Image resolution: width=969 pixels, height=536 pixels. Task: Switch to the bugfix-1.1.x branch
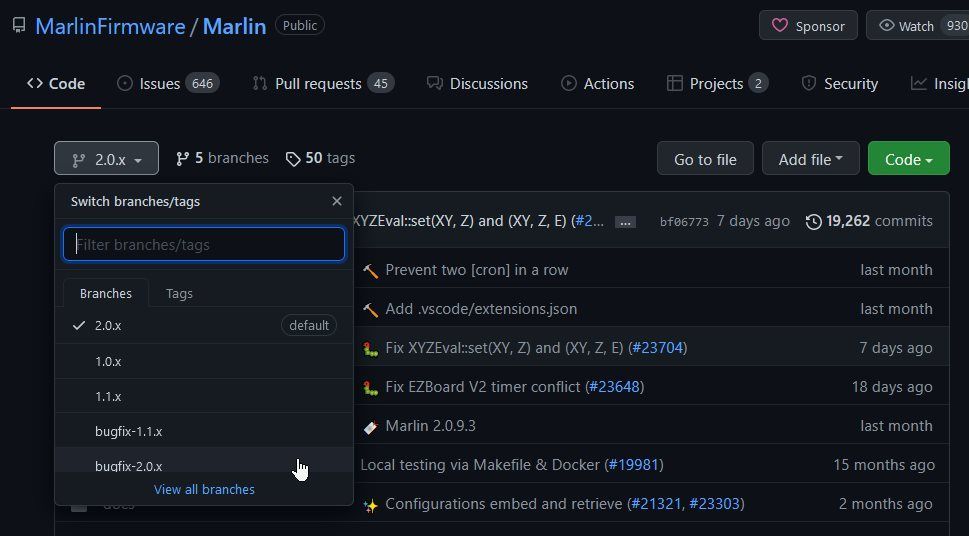pyautogui.click(x=204, y=431)
